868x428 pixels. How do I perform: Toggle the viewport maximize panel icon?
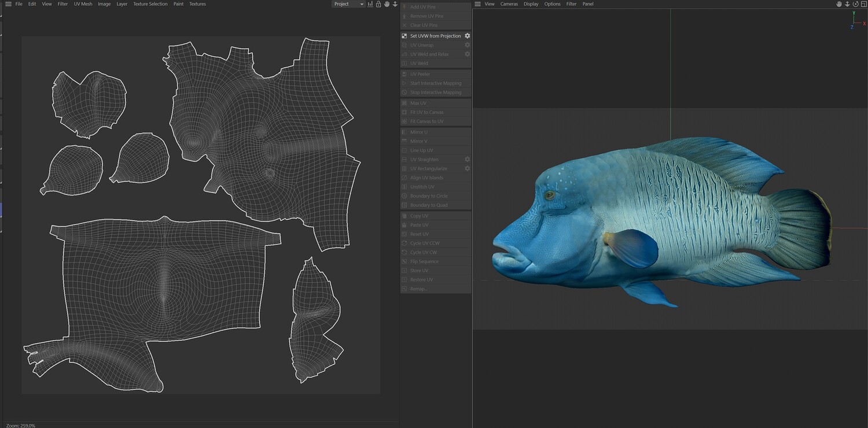click(x=863, y=4)
